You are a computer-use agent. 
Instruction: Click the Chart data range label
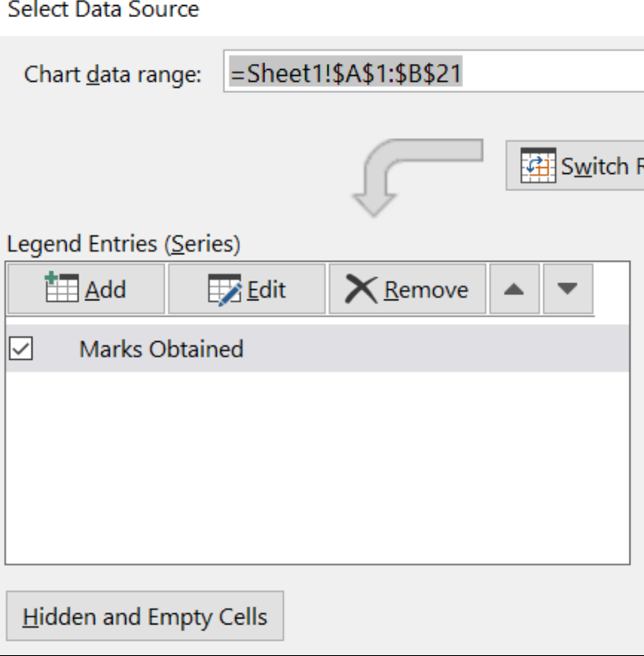(x=113, y=74)
